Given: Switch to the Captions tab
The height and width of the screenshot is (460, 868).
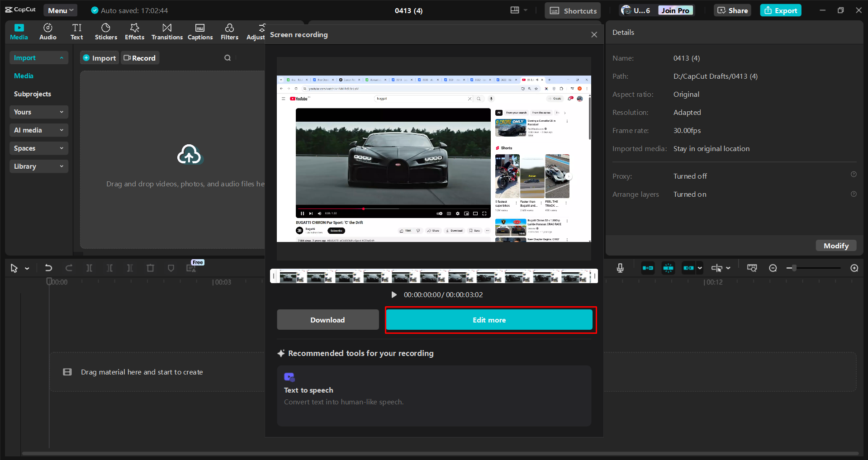Looking at the screenshot, I should [200, 32].
